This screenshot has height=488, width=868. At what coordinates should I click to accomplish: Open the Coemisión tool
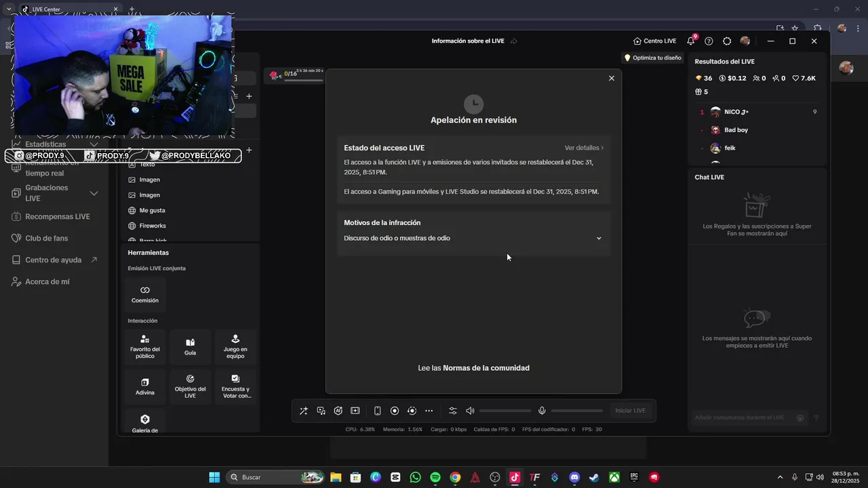tap(145, 294)
